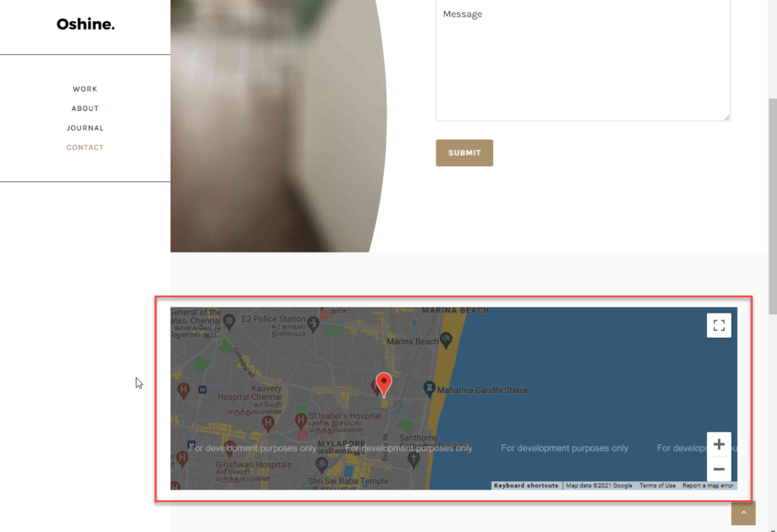Screen dimensions: 777x532
Task: Open the Terms of Use link
Action: (x=657, y=486)
